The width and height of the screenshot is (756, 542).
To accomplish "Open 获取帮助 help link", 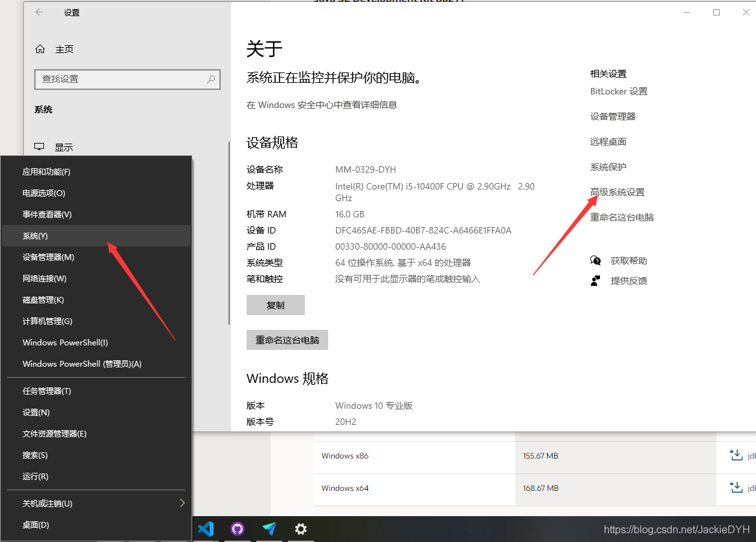I will point(628,261).
